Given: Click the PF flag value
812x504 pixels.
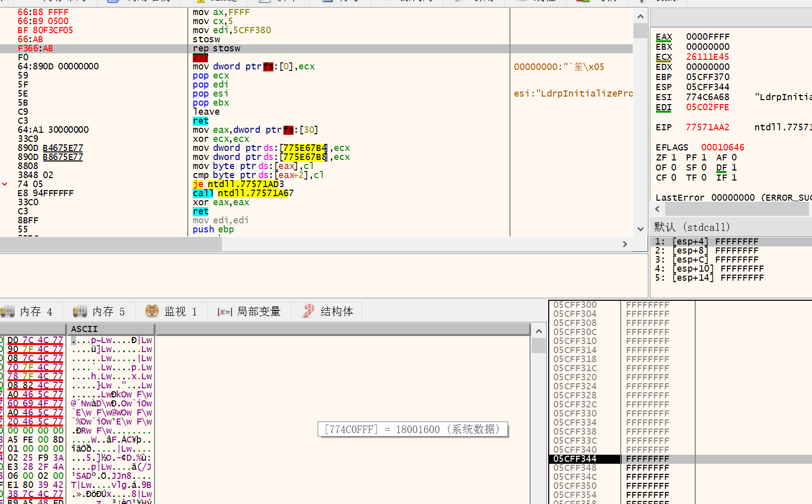Looking at the screenshot, I should 704,157.
